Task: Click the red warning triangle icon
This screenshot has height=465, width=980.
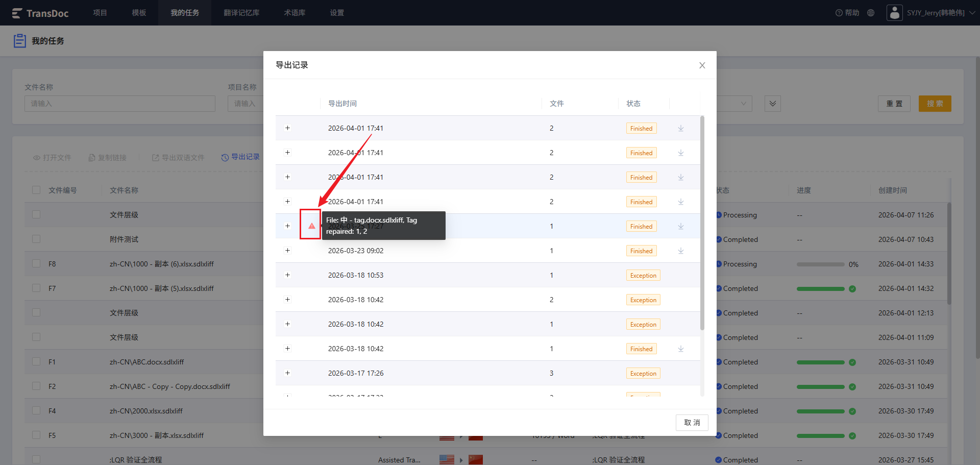Action: (311, 226)
